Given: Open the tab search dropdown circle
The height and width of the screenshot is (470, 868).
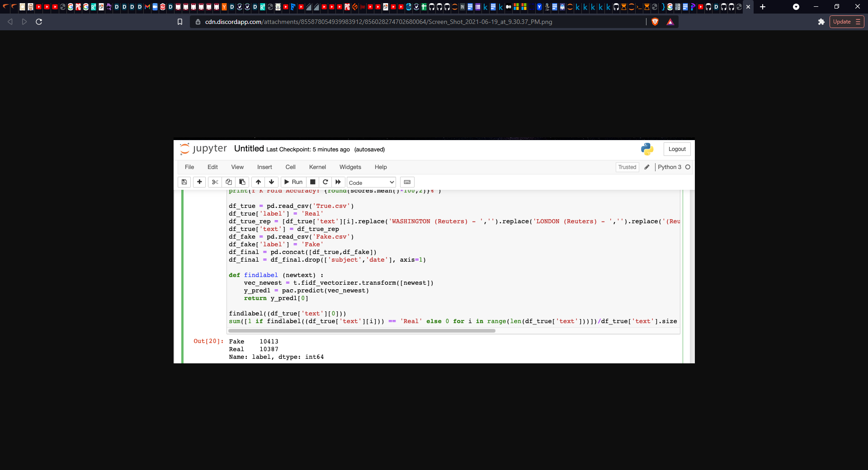Looking at the screenshot, I should 796,7.
